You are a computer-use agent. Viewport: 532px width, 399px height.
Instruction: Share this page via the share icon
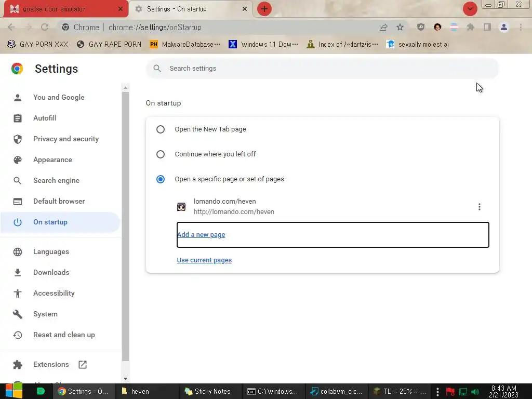click(x=383, y=28)
